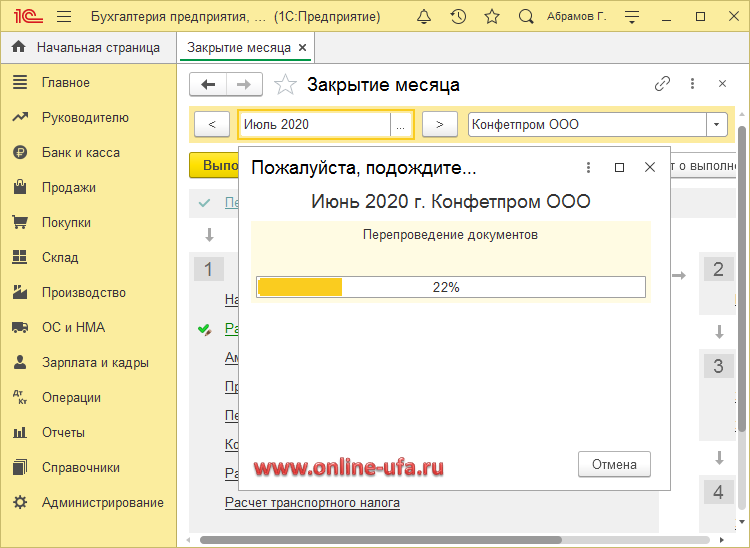This screenshot has width=750, height=548.
Task: Click scroll-down arrow of vertical scrollbar
Action: (742, 521)
